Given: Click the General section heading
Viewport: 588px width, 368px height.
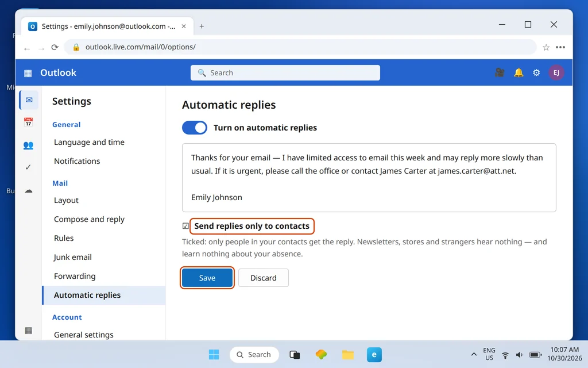Looking at the screenshot, I should 67,125.
